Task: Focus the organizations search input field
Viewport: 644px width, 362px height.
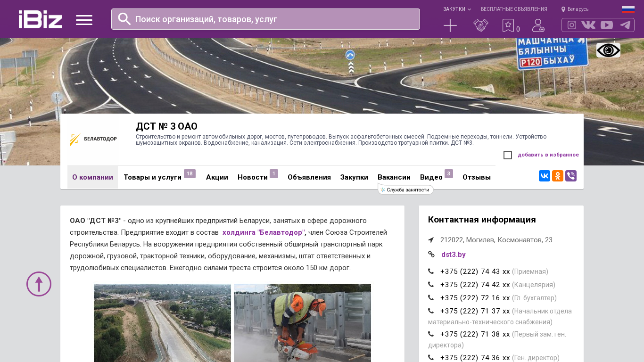Action: click(x=265, y=19)
